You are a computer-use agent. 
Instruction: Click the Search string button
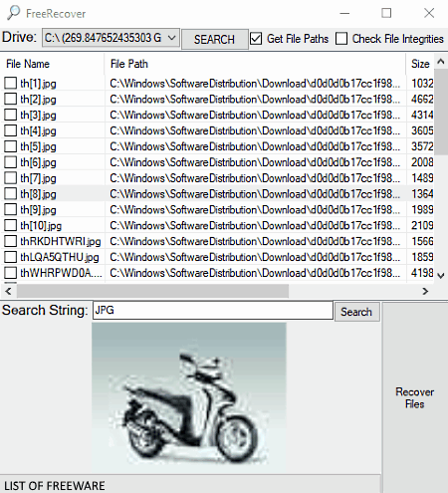pos(356,312)
